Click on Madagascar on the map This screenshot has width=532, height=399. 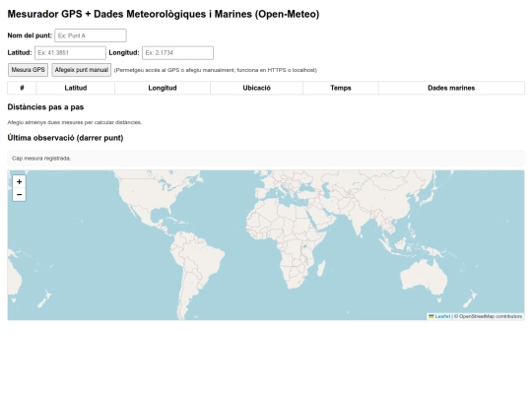(321, 268)
